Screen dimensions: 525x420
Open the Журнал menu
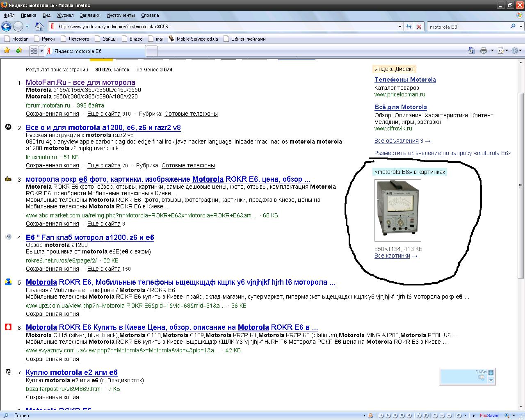click(65, 15)
